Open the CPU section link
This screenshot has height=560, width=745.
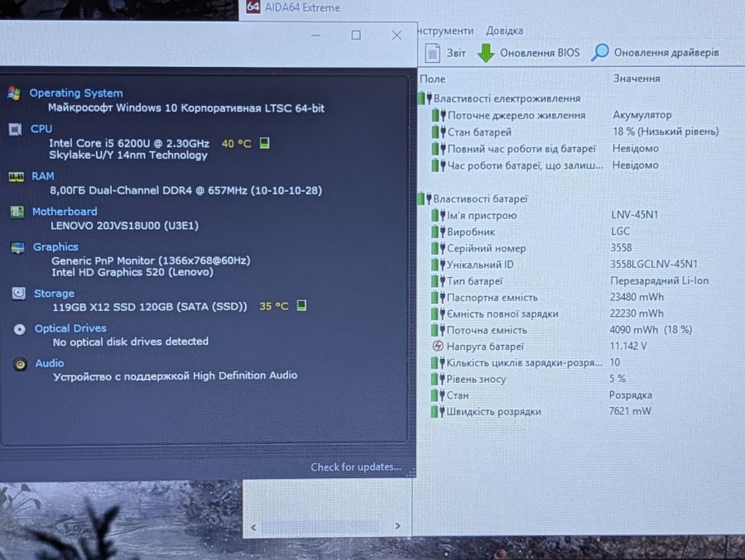tap(41, 129)
